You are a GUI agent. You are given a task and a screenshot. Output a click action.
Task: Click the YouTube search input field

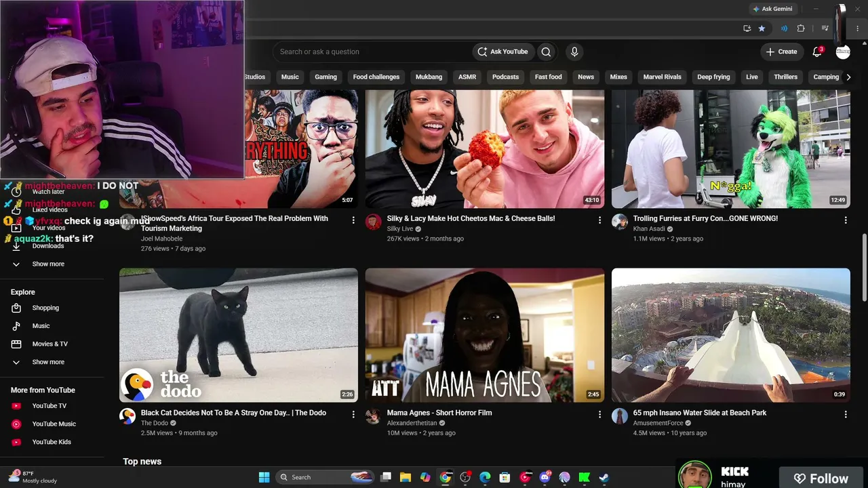(x=372, y=52)
